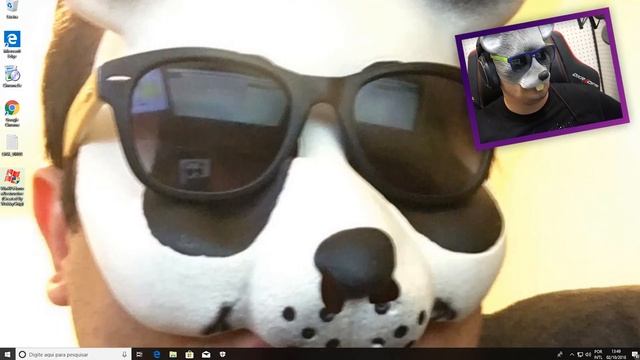Click the purple-framed webcam overlay

[x=542, y=79]
